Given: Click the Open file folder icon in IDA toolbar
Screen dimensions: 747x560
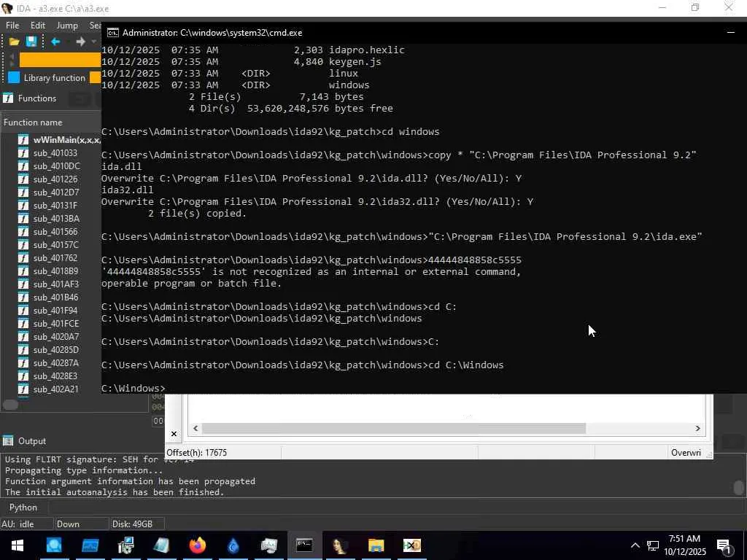Looking at the screenshot, I should [15, 42].
